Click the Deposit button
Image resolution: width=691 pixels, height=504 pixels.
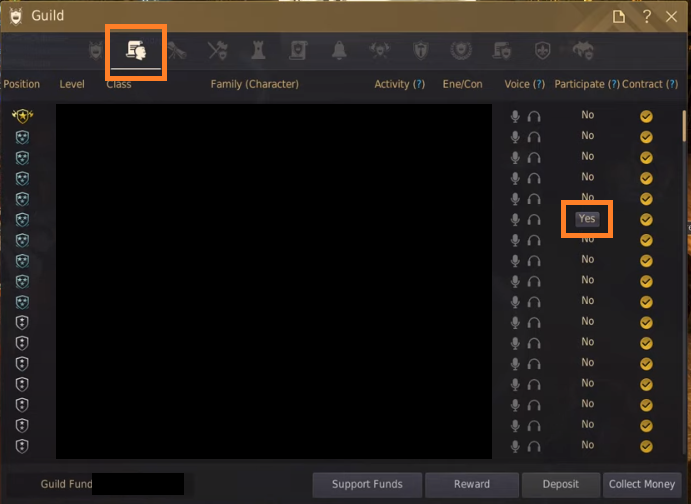click(561, 484)
